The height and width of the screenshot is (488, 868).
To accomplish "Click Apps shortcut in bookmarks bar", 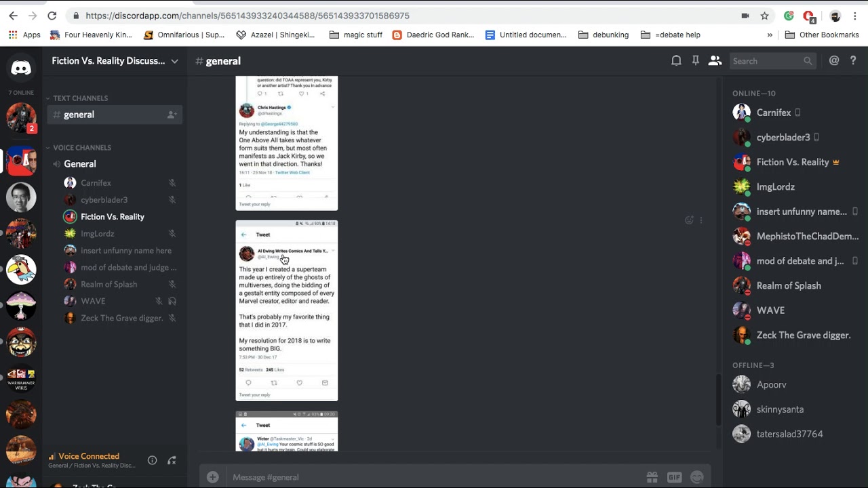I will pos(24,35).
